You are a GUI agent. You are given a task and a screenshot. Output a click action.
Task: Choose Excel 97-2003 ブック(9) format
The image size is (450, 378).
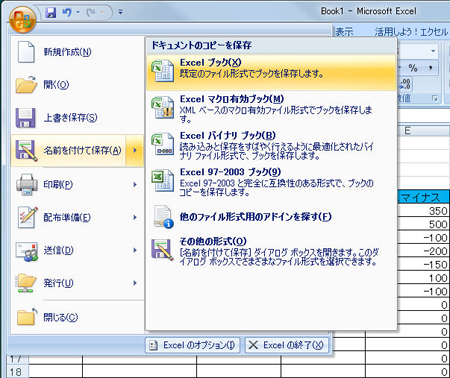pos(271,182)
